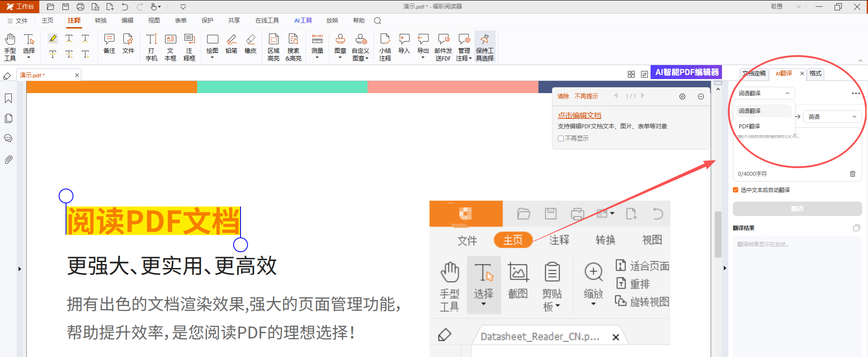Click the trash icon in translation input box
Viewport: 868px width, 357px height.
click(x=853, y=174)
